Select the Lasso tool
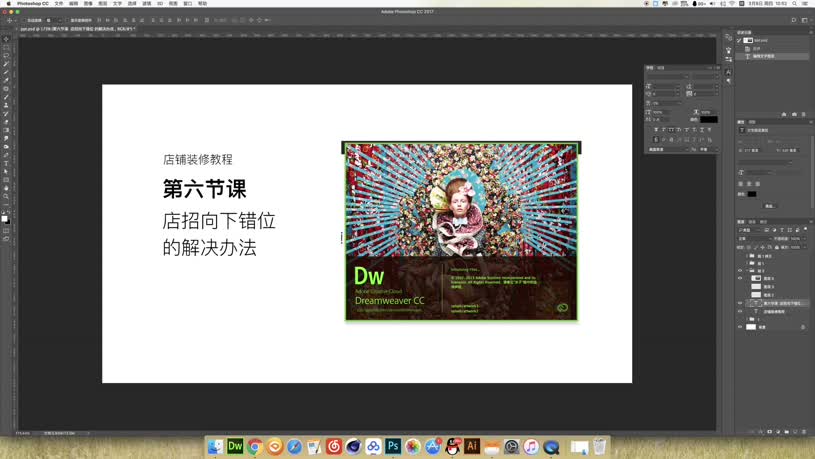Image resolution: width=815 pixels, height=459 pixels. tap(6, 56)
